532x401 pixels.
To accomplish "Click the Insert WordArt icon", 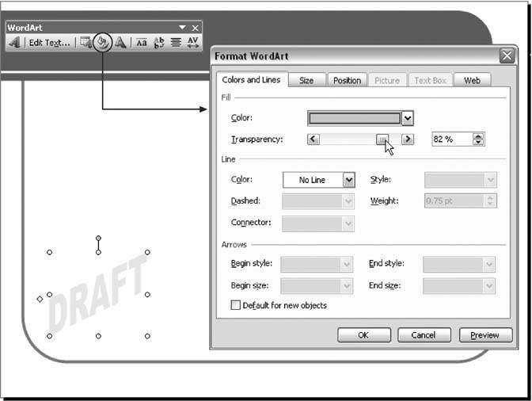I will pyautogui.click(x=14, y=43).
